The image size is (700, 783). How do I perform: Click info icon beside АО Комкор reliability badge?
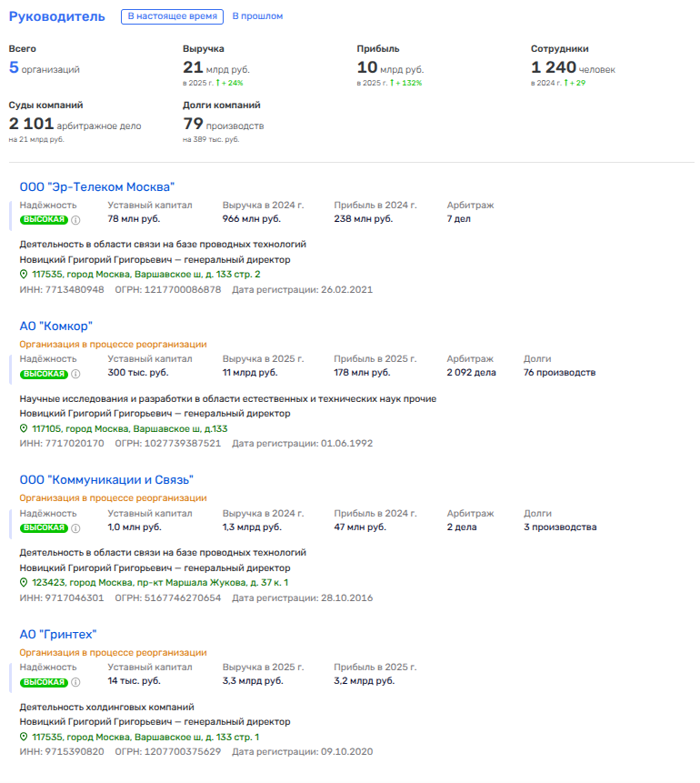tap(76, 374)
